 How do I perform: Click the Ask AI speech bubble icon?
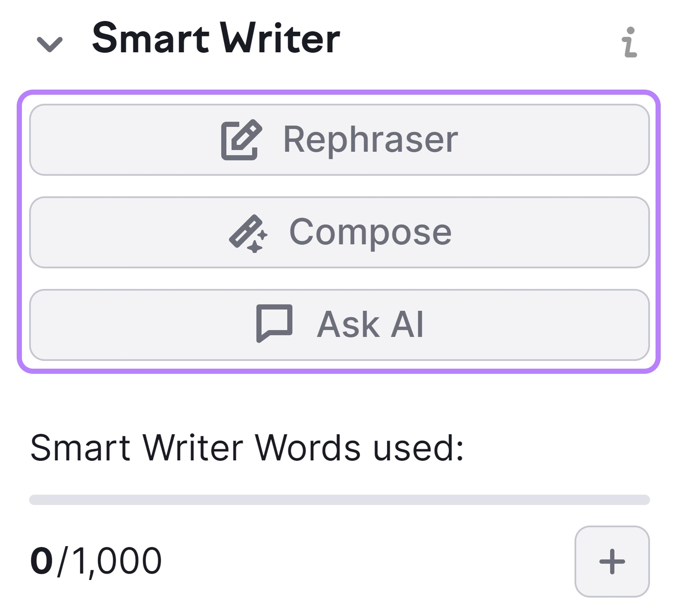[x=274, y=323]
